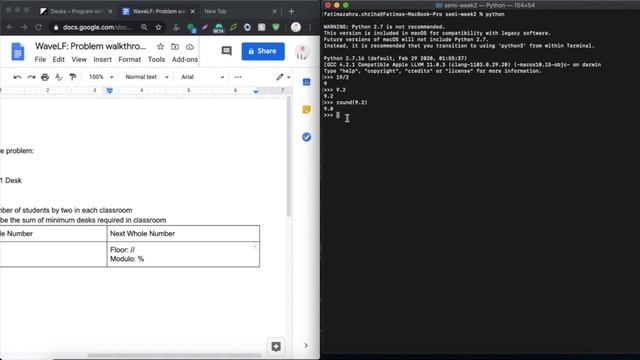Image resolution: width=640 pixels, height=360 pixels.
Task: Open the File menu
Action: point(40,60)
